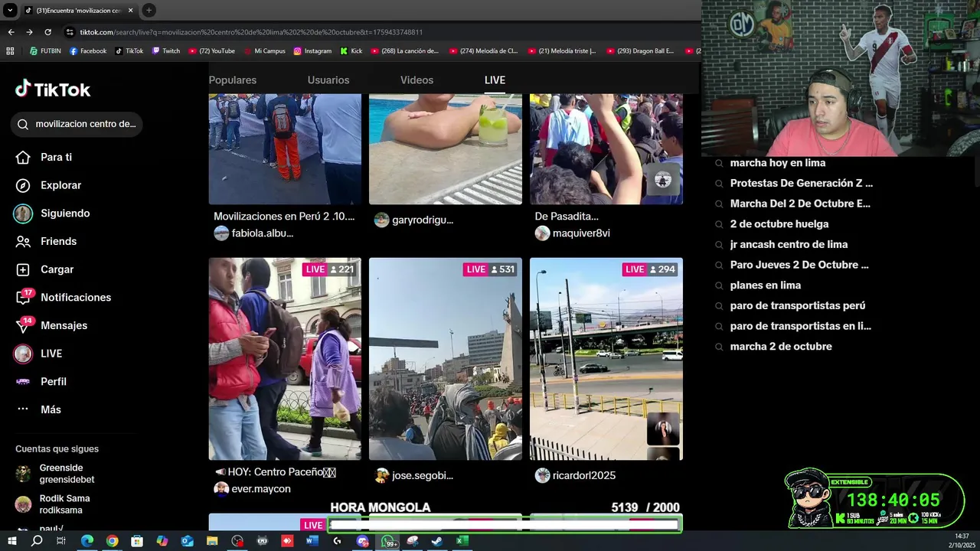This screenshot has height=551, width=980.
Task: Open the Twitch bookmark
Action: [x=166, y=51]
